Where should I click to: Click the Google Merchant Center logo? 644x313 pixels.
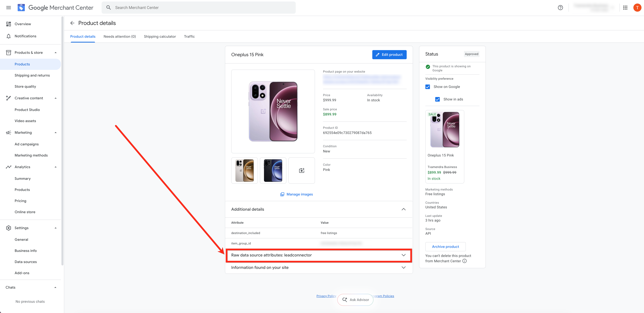pos(55,7)
